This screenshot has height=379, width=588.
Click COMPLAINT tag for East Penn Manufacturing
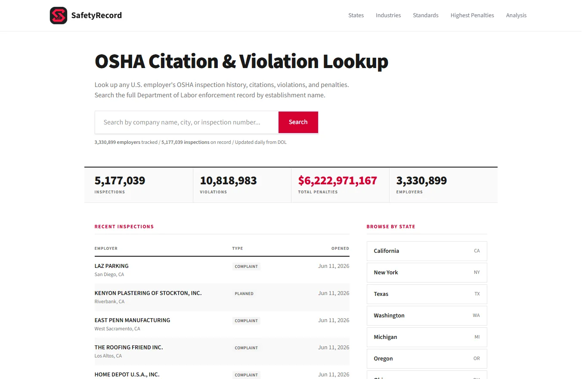coord(246,321)
